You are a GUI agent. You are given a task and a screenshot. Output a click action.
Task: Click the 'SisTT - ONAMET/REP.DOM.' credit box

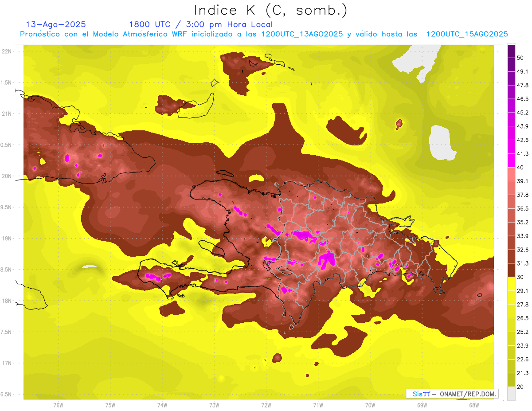[452, 394]
